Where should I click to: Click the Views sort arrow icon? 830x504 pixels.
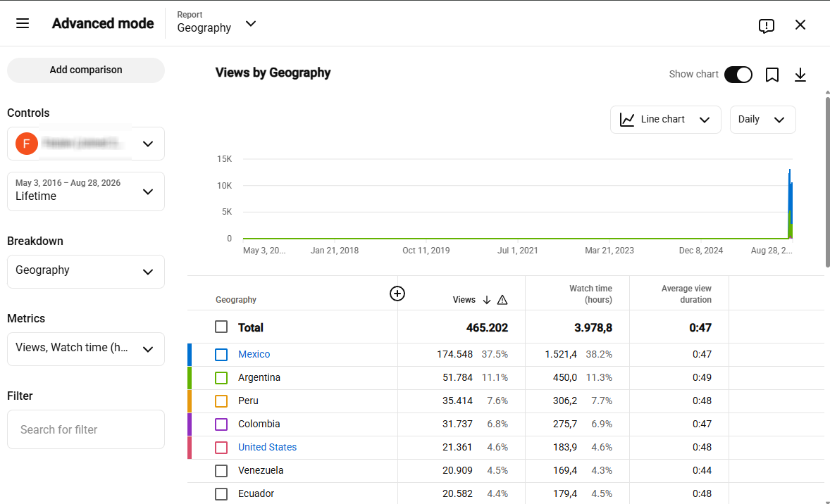coord(486,300)
